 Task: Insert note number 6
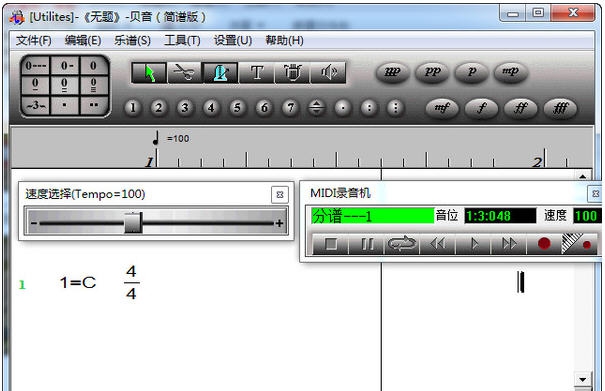point(264,108)
